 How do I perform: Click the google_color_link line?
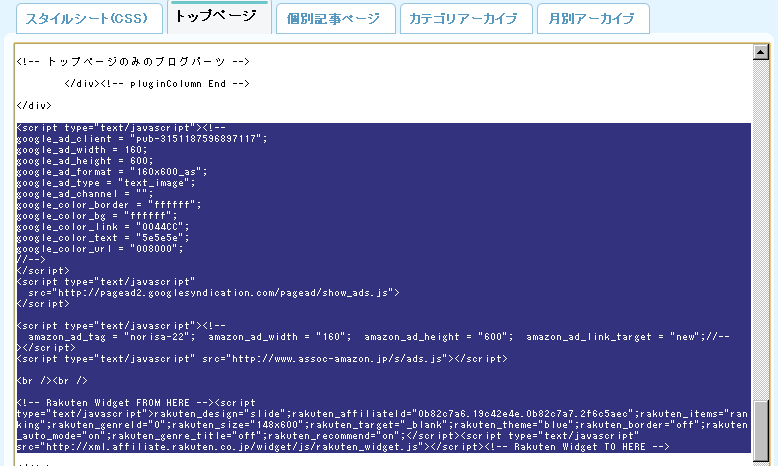[103, 227]
